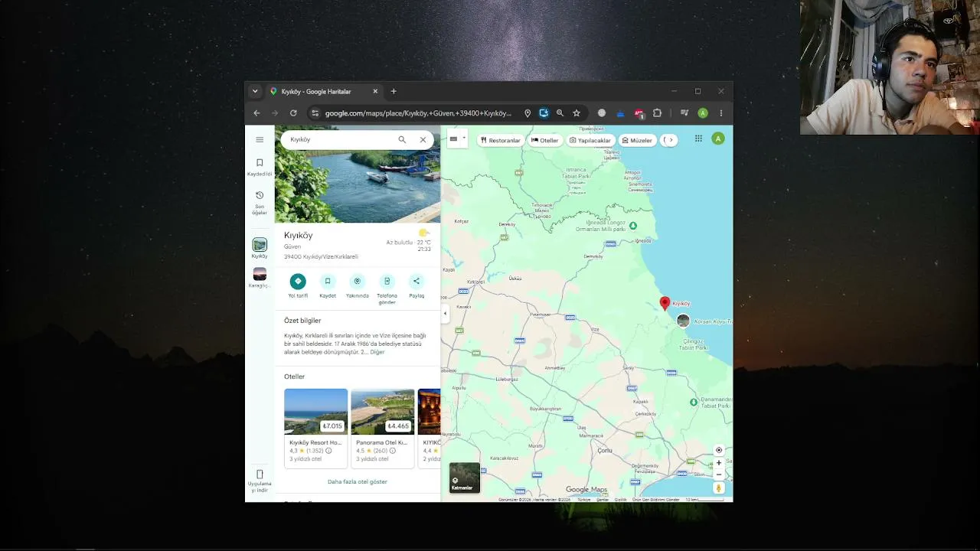The height and width of the screenshot is (551, 980).
Task: Click the address bar URL
Action: (x=418, y=113)
